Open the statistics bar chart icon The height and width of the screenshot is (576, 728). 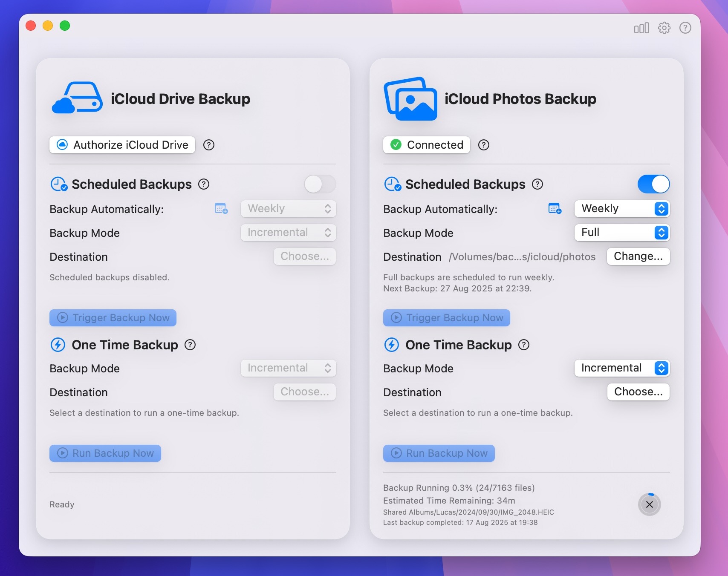[641, 28]
